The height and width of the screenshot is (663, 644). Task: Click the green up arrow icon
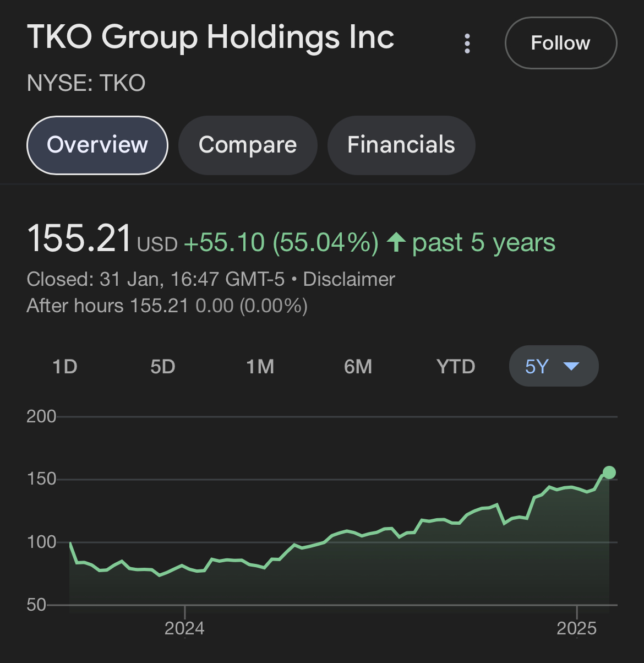[396, 242]
